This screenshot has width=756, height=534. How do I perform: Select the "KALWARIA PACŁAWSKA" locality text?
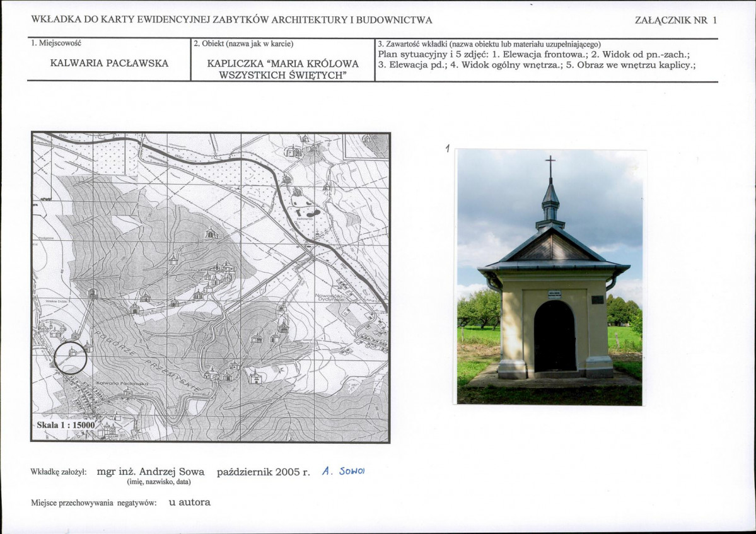click(x=109, y=64)
